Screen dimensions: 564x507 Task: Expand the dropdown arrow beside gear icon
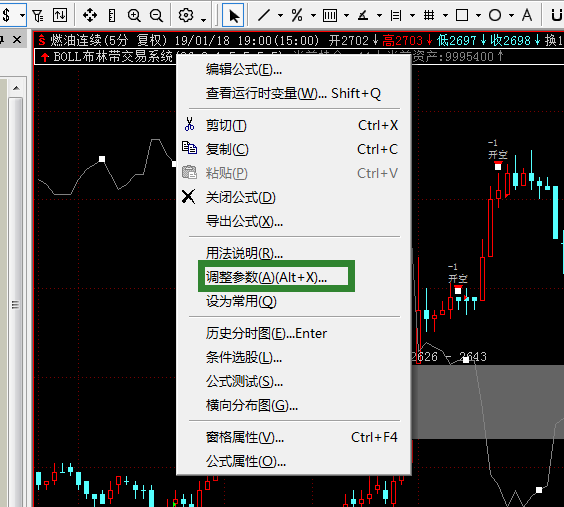pyautogui.click(x=204, y=19)
